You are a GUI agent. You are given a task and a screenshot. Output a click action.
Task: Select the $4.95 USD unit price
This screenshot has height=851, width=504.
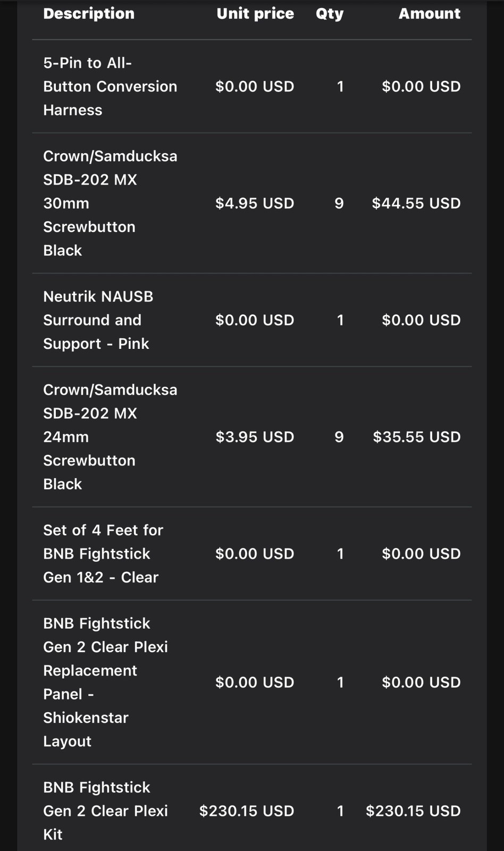point(255,203)
